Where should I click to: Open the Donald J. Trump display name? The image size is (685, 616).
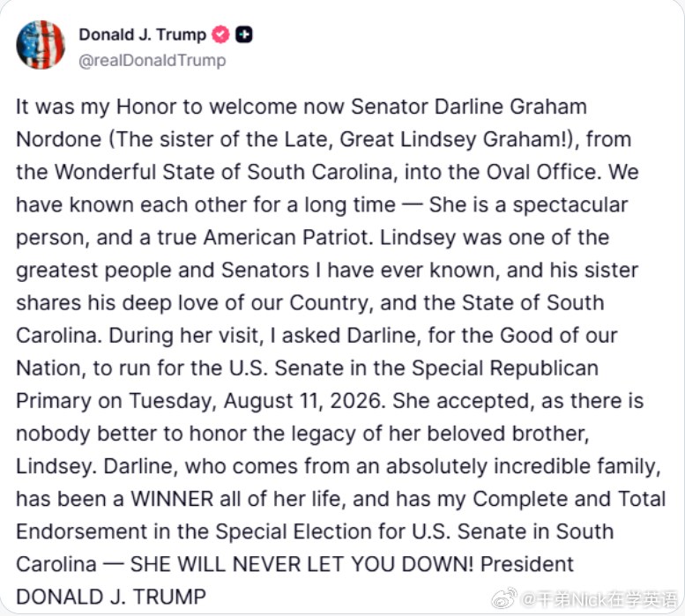[143, 34]
